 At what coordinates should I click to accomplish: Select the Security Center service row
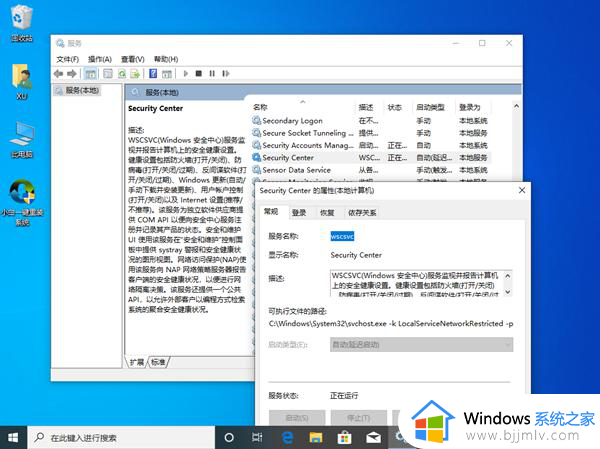point(371,158)
